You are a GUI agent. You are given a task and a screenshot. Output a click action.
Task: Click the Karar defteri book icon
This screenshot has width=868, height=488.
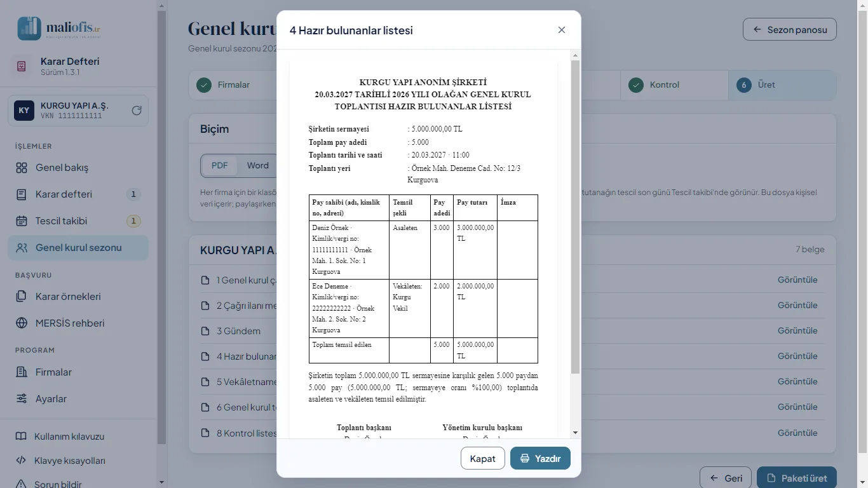tap(22, 194)
